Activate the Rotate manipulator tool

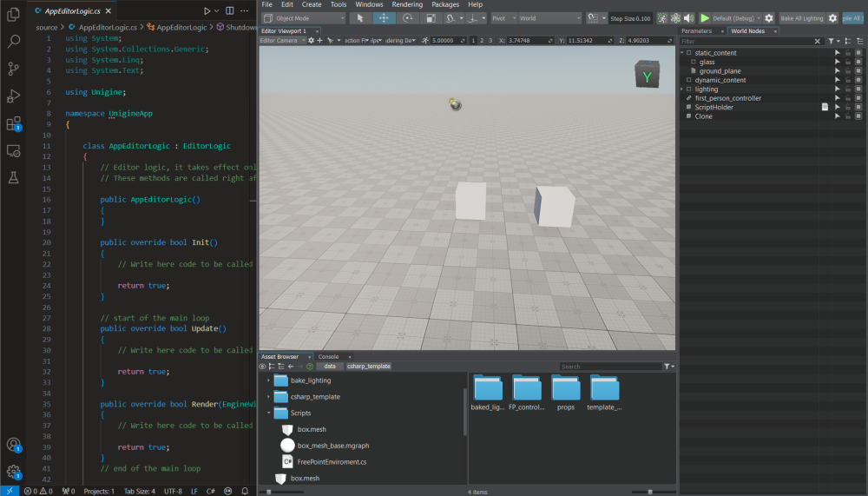[407, 18]
